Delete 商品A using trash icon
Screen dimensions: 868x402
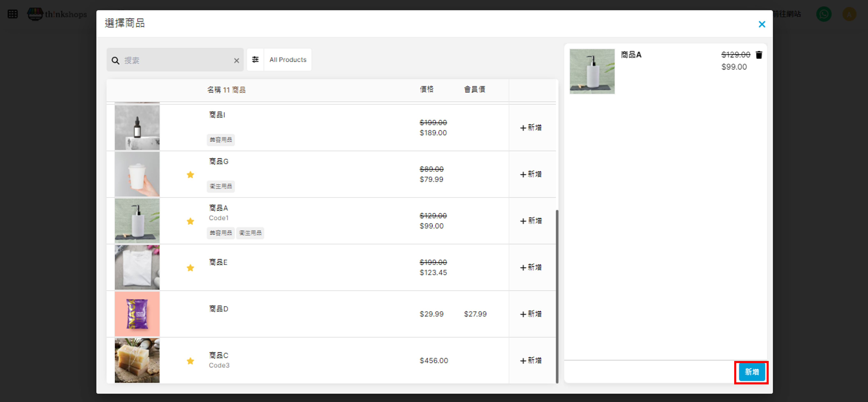[759, 55]
